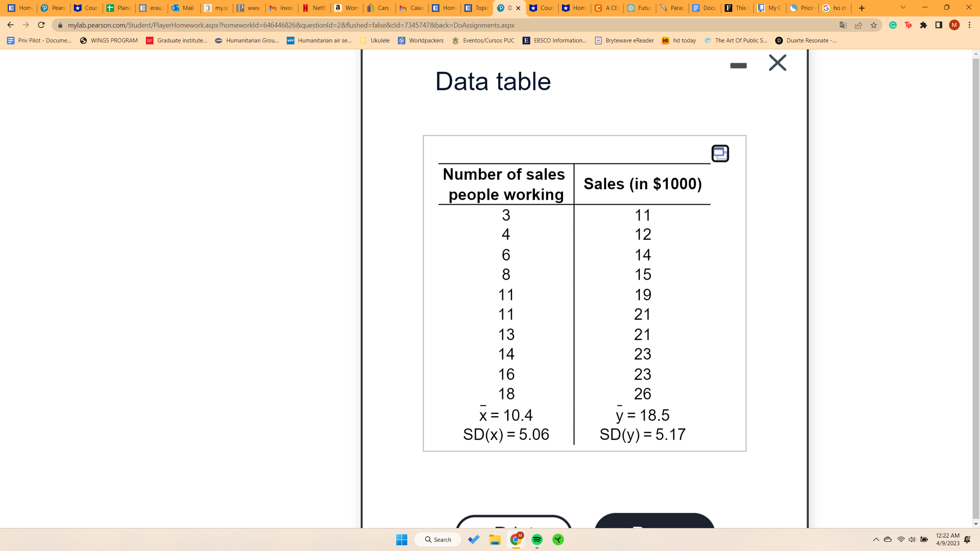Screen dimensions: 980x551
Task: Open the WINGS PROGRAM bookmark
Action: (109, 41)
